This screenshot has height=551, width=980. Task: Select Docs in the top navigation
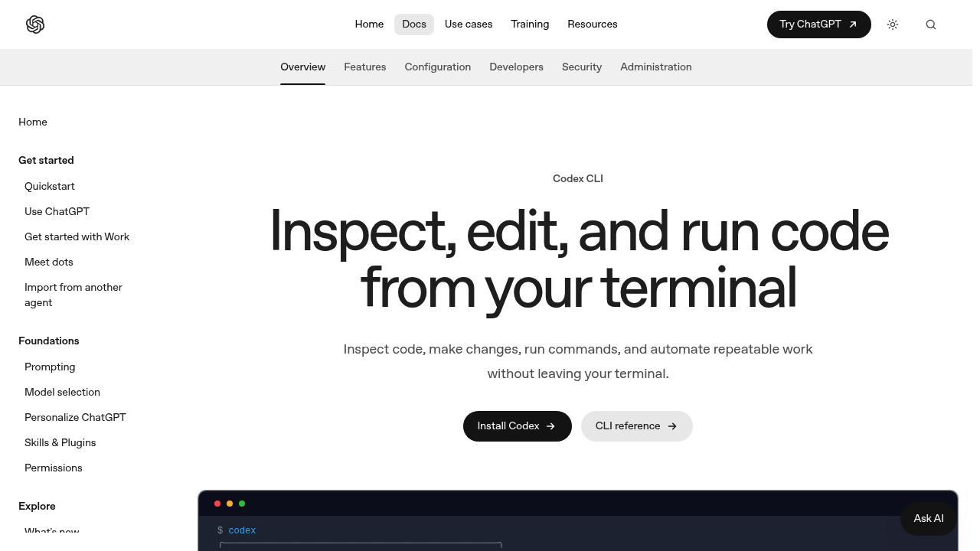[x=414, y=24]
